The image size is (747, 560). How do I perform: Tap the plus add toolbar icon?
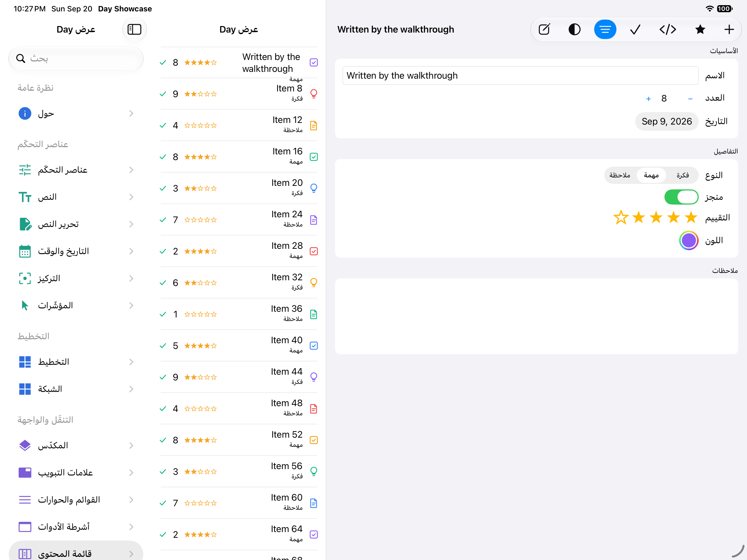coord(729,29)
